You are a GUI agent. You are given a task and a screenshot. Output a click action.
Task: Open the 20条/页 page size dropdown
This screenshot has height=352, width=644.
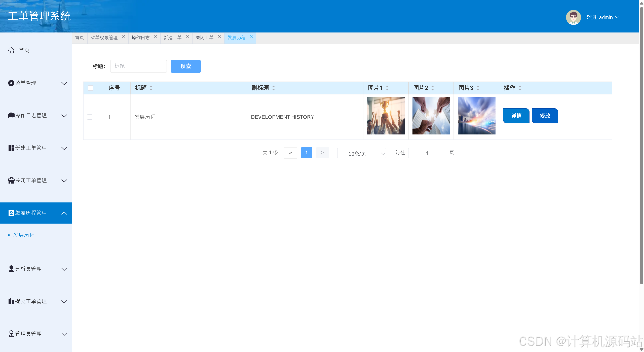(361, 153)
